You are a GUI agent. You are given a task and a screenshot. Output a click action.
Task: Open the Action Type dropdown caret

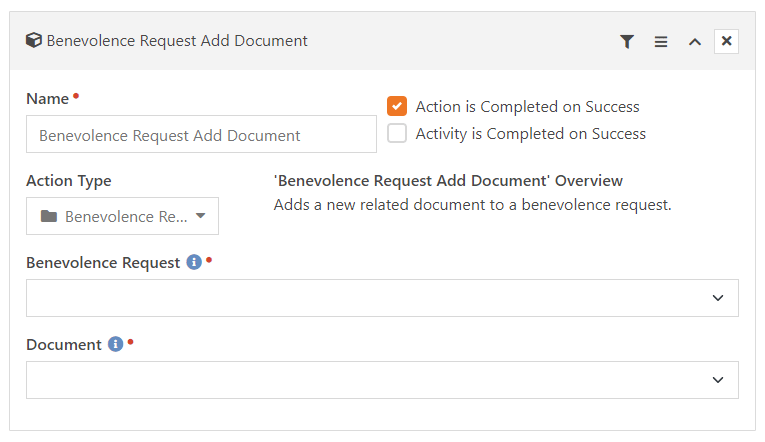tap(201, 216)
